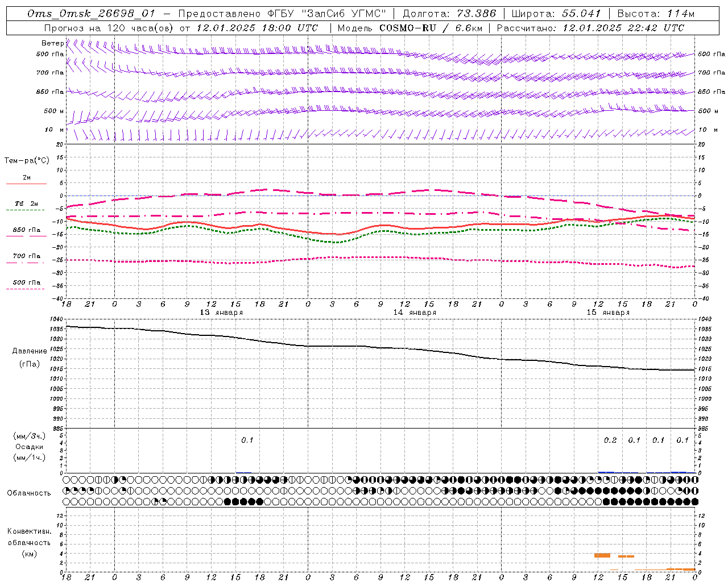Screen dimensions: 728x582
Task: Select latitude value 'Широта: 55.041'
Action: click(x=556, y=14)
